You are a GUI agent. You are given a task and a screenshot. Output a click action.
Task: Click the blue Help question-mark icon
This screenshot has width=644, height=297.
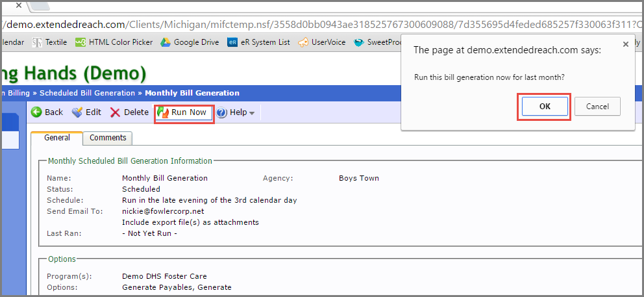tap(222, 112)
